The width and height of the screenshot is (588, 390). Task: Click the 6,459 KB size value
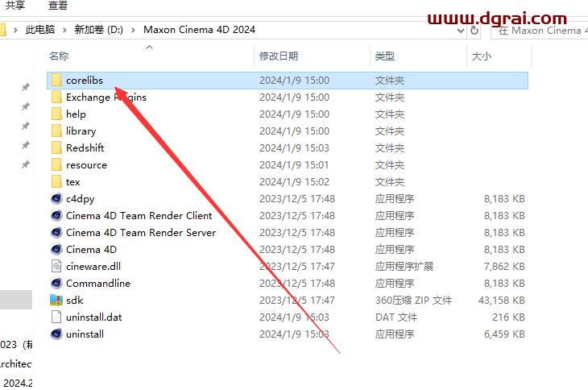click(504, 334)
